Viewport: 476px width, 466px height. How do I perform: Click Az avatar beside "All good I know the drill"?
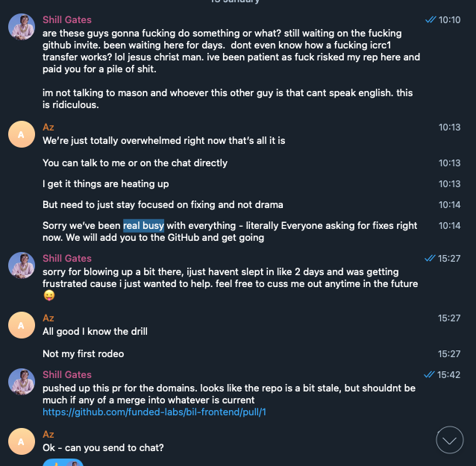21,325
